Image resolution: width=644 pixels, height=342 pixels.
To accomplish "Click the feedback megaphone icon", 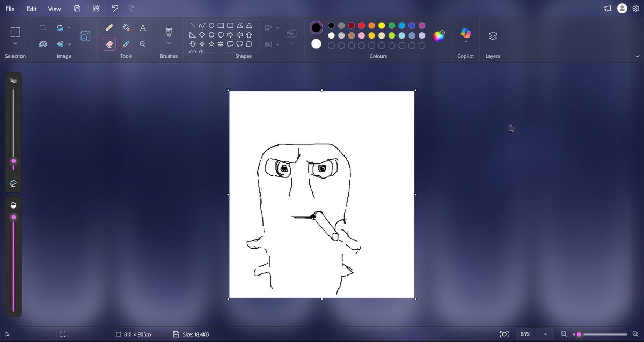I will (607, 9).
